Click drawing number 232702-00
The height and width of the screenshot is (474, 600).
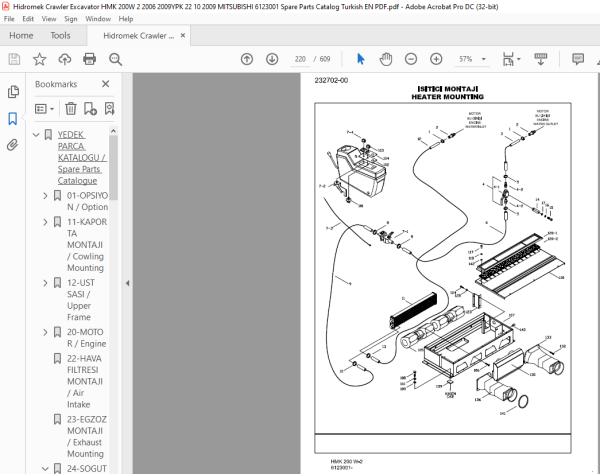coord(331,80)
